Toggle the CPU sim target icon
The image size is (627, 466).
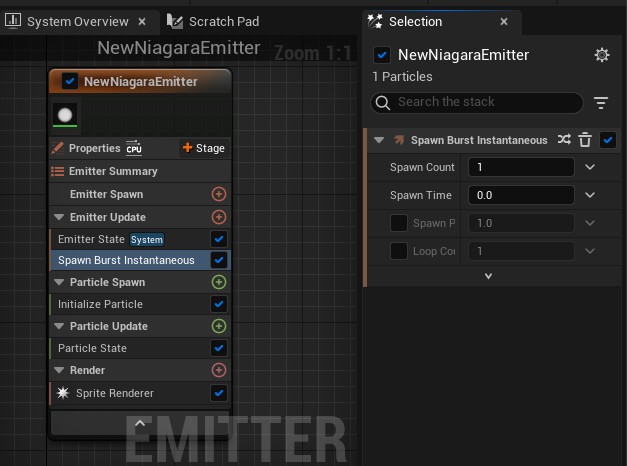[134, 148]
